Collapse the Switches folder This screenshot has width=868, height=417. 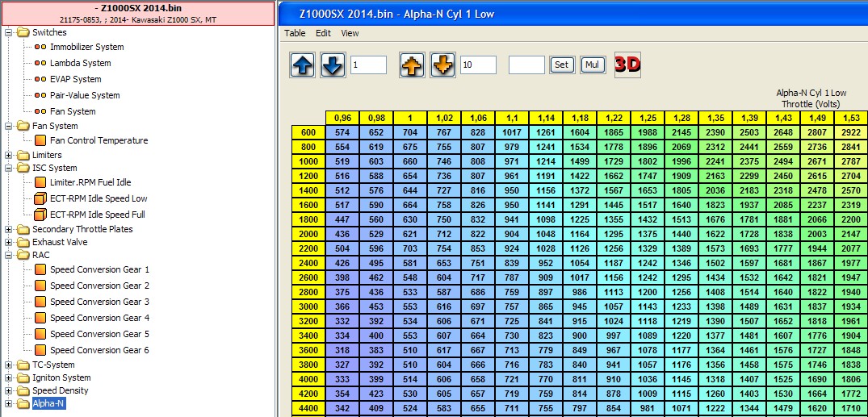point(9,32)
